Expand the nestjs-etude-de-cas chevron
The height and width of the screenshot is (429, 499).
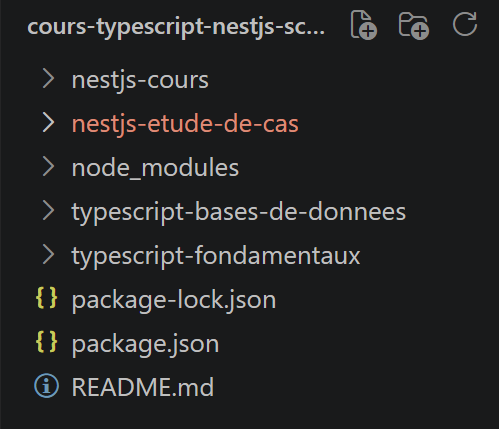[49, 123]
